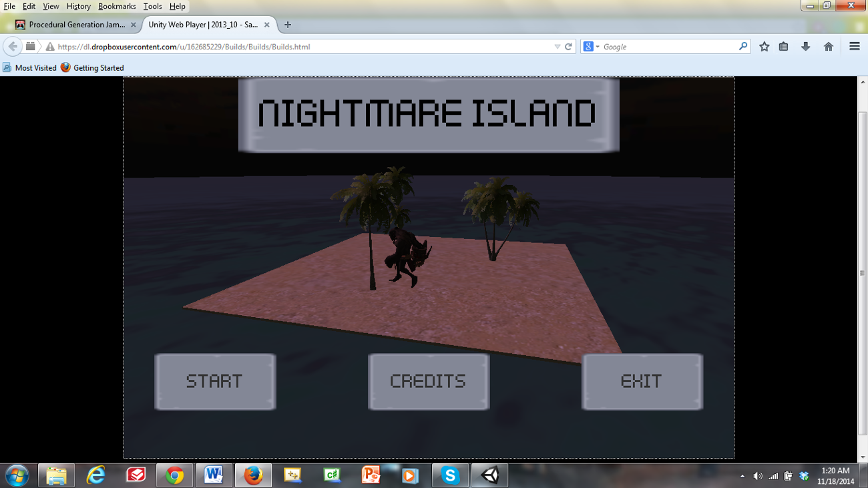The height and width of the screenshot is (488, 868).
Task: Open Dropbox from the system tray
Action: (x=803, y=476)
